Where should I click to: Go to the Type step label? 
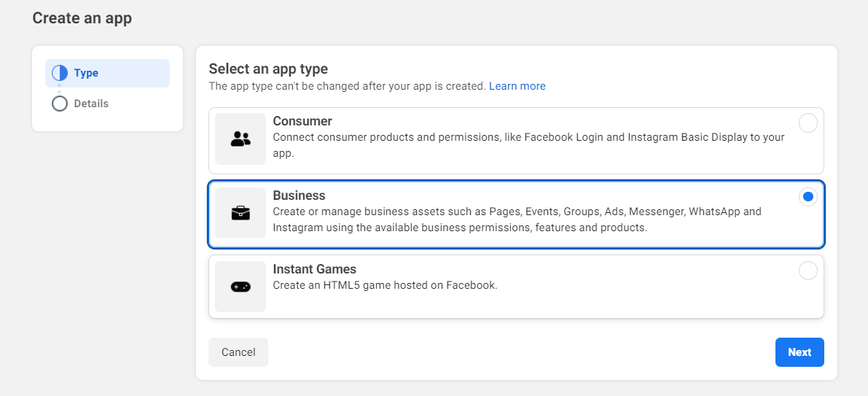pos(86,73)
